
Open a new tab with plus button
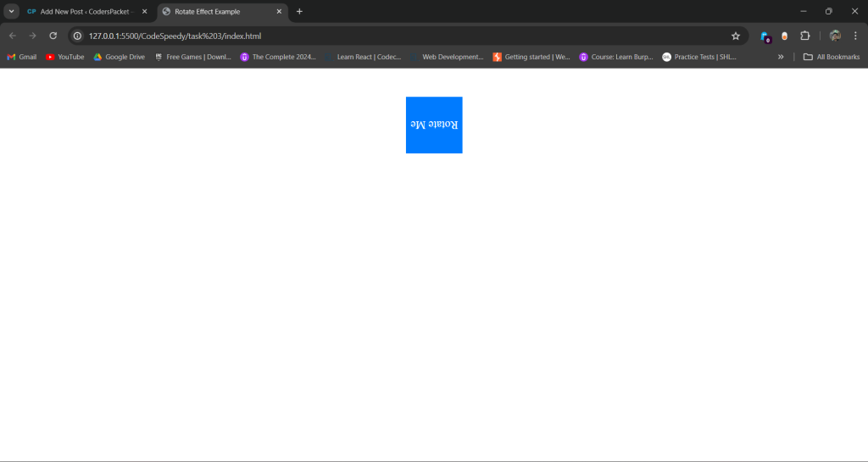coord(299,11)
